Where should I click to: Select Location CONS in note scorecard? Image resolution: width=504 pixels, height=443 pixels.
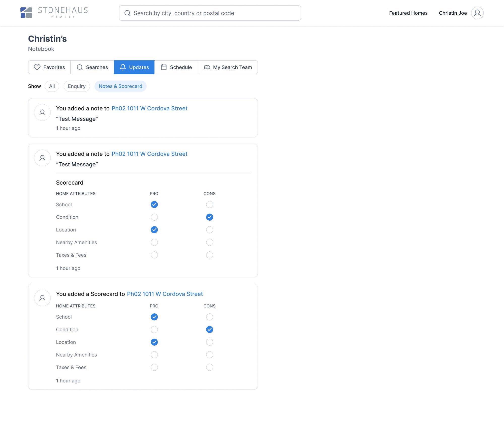coord(209,230)
